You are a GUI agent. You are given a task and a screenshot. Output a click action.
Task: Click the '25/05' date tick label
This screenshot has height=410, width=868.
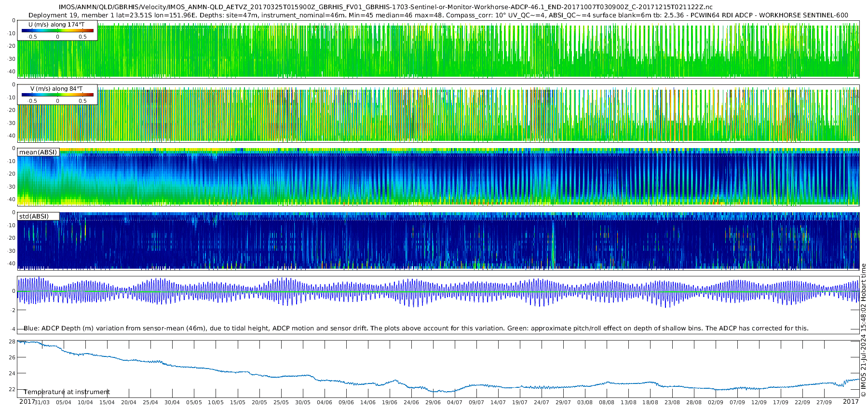[x=281, y=402]
